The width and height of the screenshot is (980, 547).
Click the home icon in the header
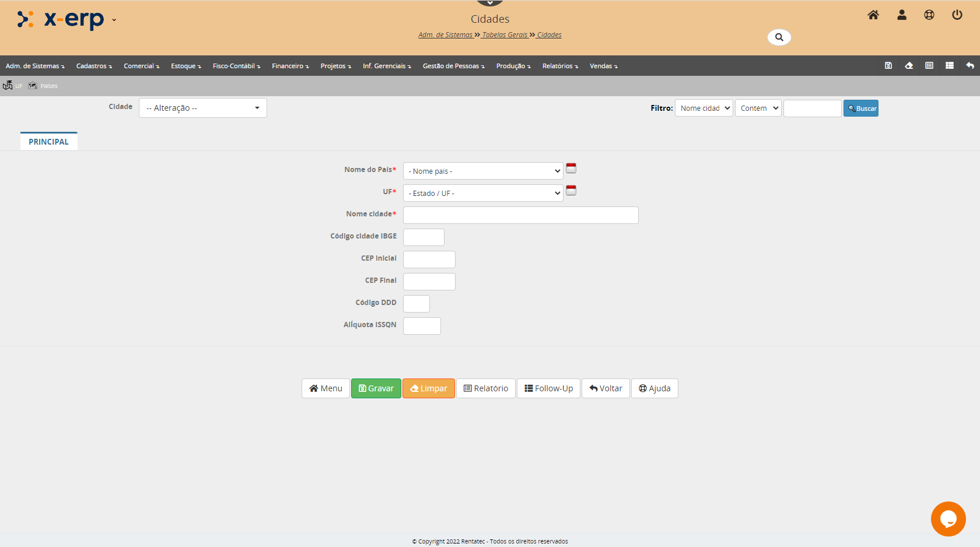pyautogui.click(x=873, y=15)
